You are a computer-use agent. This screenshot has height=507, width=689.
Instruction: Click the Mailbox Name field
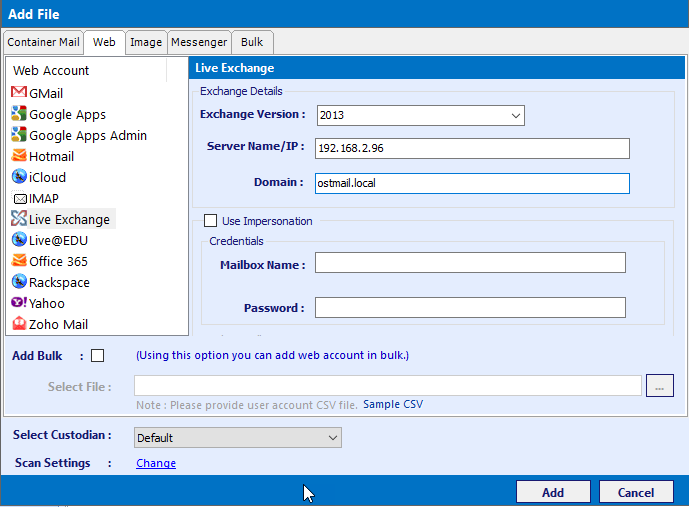pos(470,262)
